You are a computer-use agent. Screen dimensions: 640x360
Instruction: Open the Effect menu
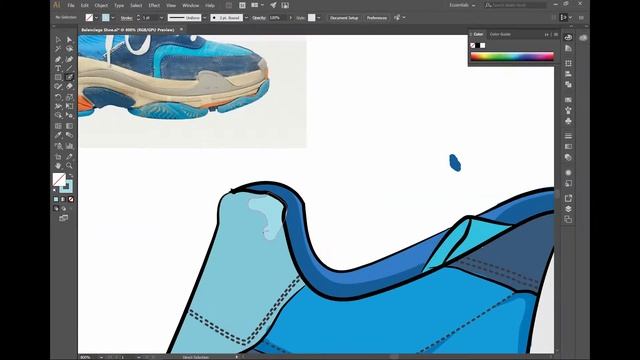pyautogui.click(x=154, y=6)
